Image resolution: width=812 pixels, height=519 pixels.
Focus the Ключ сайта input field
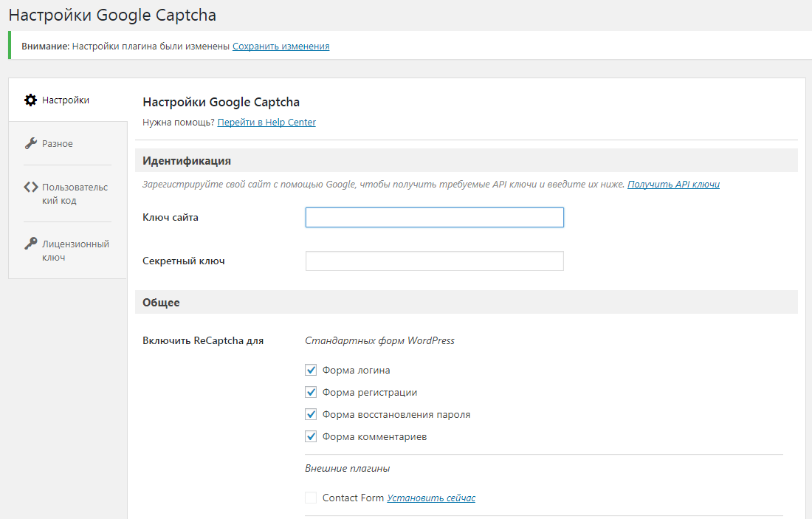coord(434,217)
